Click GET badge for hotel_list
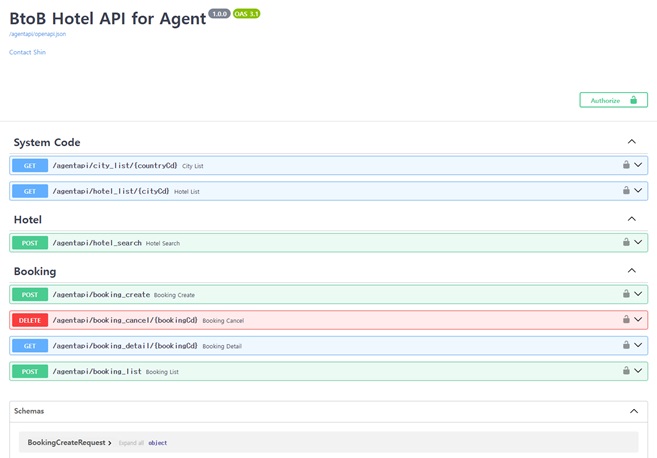 (x=30, y=191)
